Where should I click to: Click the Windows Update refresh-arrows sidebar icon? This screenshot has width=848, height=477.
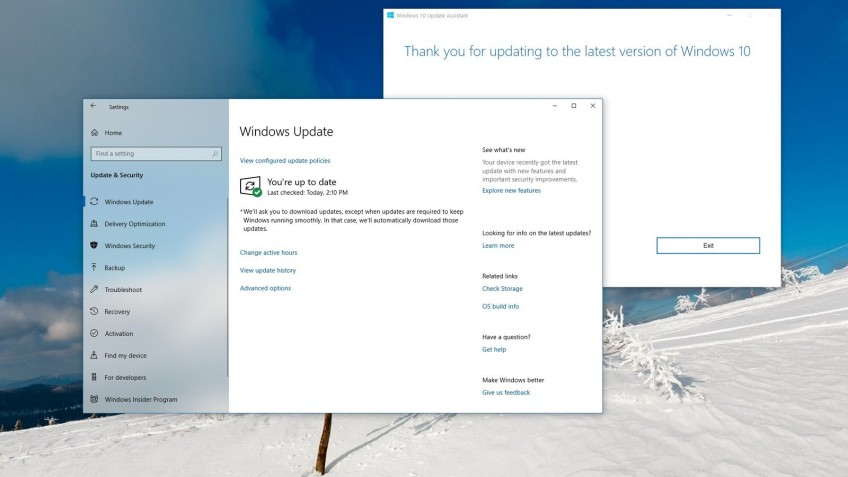94,201
